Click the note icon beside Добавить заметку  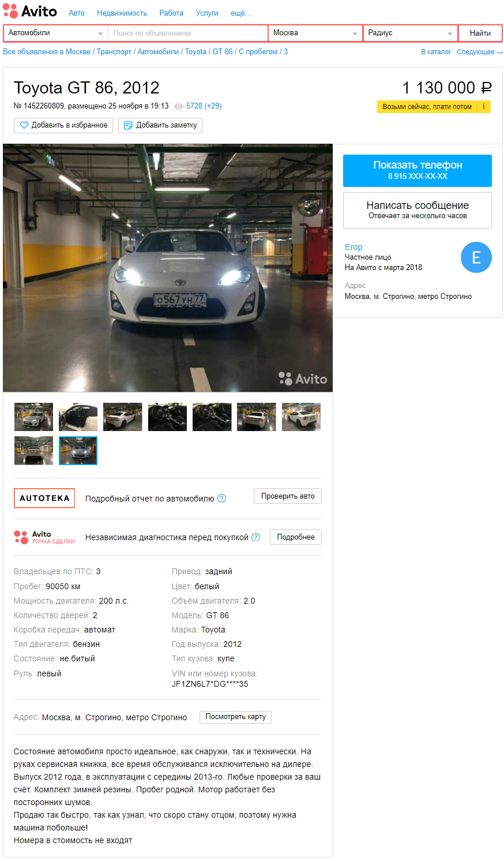(x=128, y=125)
